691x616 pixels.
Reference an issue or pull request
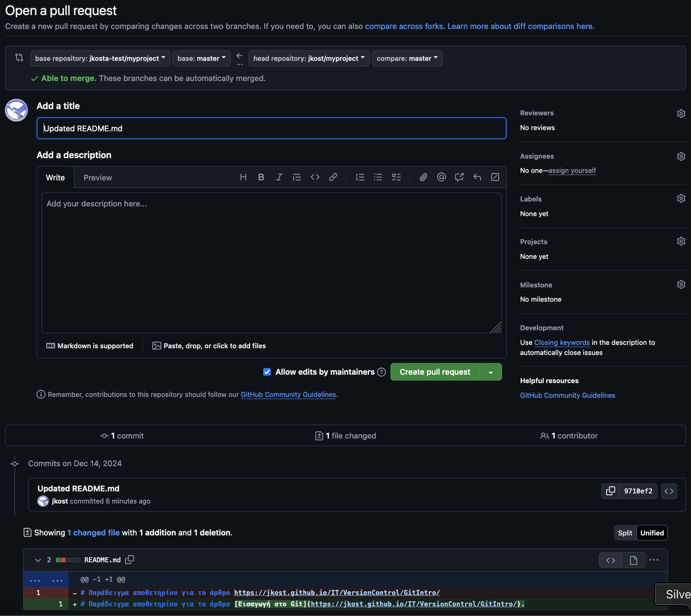click(x=459, y=177)
